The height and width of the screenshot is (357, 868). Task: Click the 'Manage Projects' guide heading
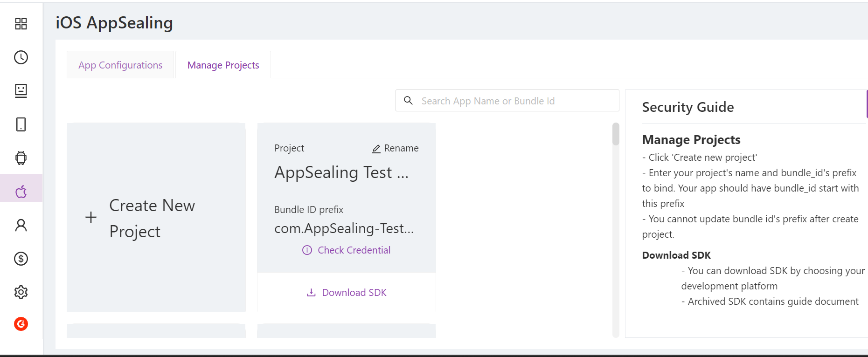tap(691, 140)
